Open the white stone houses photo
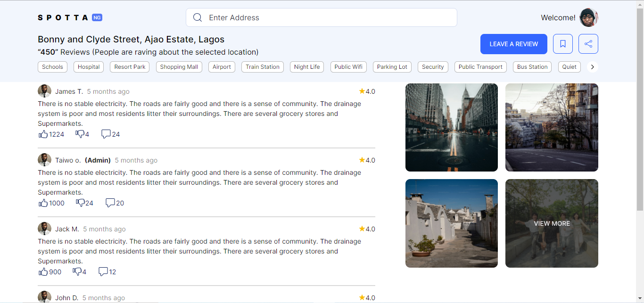This screenshot has height=303, width=644. point(452,223)
